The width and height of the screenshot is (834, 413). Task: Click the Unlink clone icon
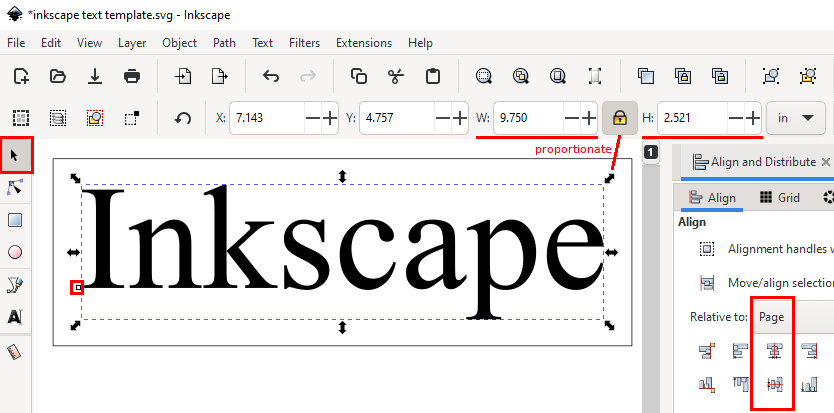[720, 76]
